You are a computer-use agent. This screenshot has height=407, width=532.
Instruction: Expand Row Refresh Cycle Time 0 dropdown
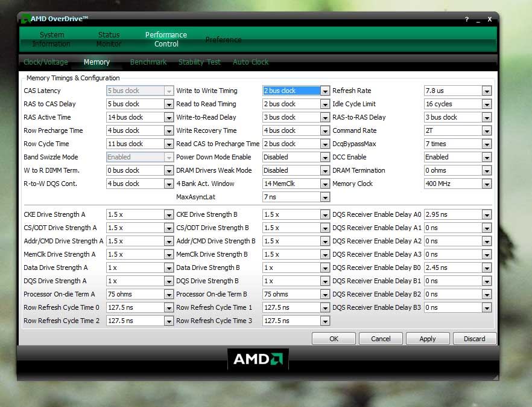tap(169, 307)
